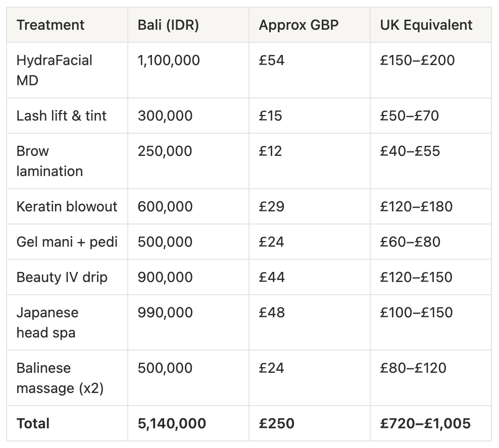The width and height of the screenshot is (499, 448).
Task: Click the Gel mani + pedi cell
Action: pyautogui.click(x=67, y=242)
